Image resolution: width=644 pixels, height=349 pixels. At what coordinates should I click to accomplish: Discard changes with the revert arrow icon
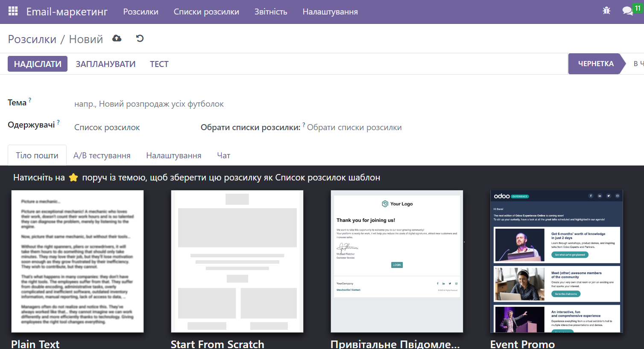click(x=140, y=38)
